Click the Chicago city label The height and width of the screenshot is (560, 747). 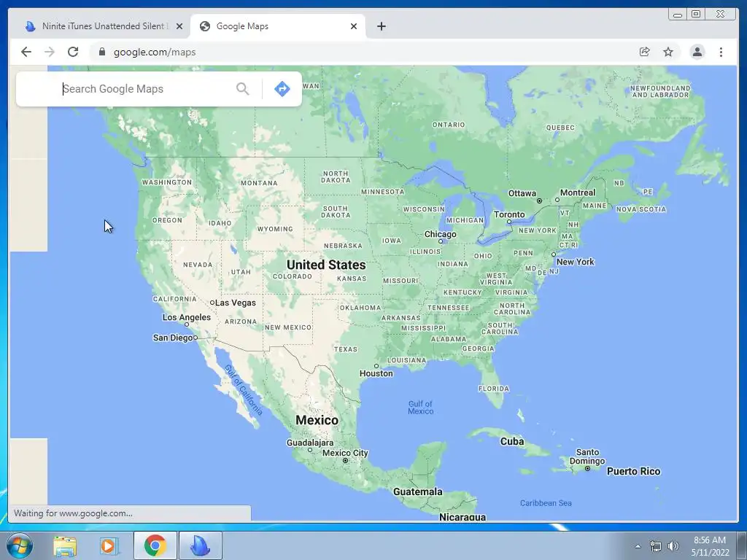point(440,234)
